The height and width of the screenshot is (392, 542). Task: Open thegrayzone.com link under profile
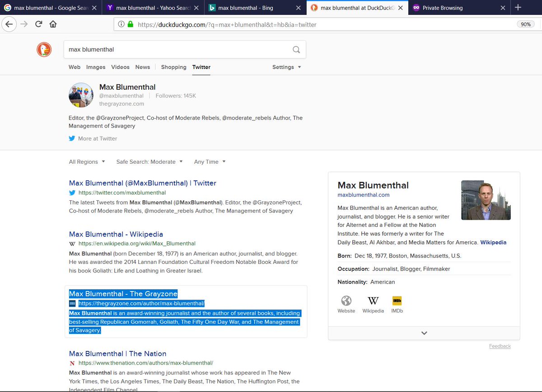pyautogui.click(x=121, y=104)
